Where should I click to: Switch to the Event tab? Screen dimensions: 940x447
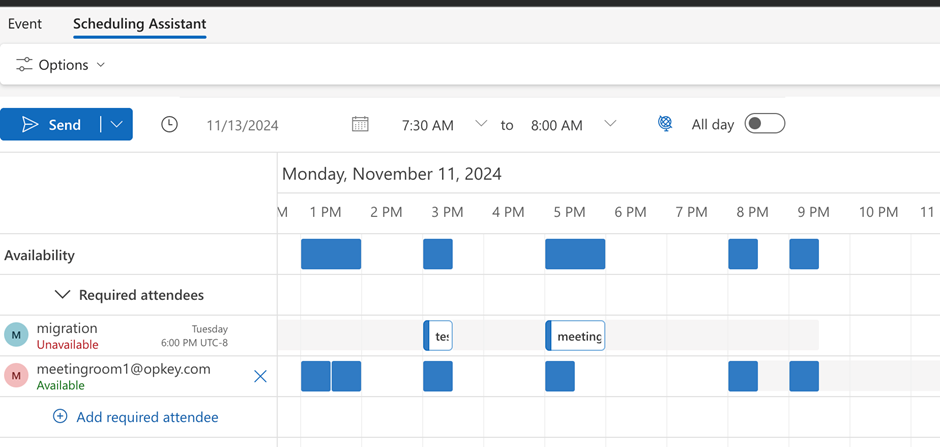[25, 24]
